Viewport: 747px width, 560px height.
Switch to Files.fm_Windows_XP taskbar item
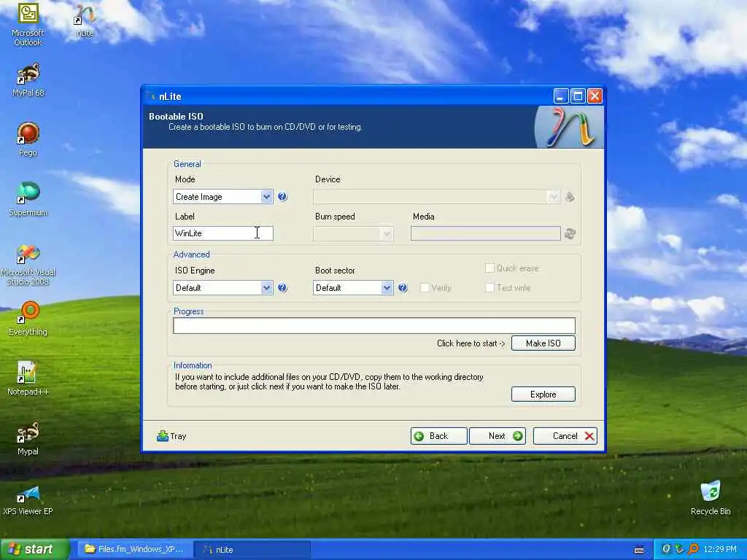(134, 550)
